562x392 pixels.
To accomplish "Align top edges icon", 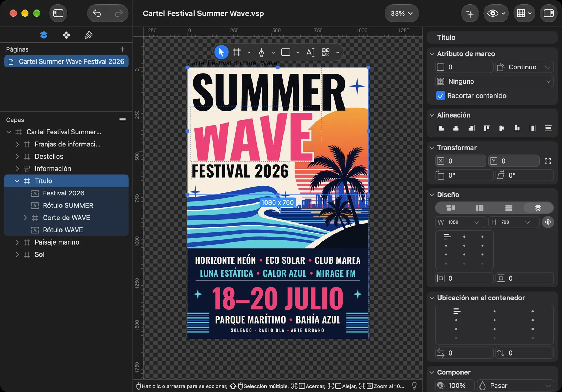I will click(x=486, y=128).
